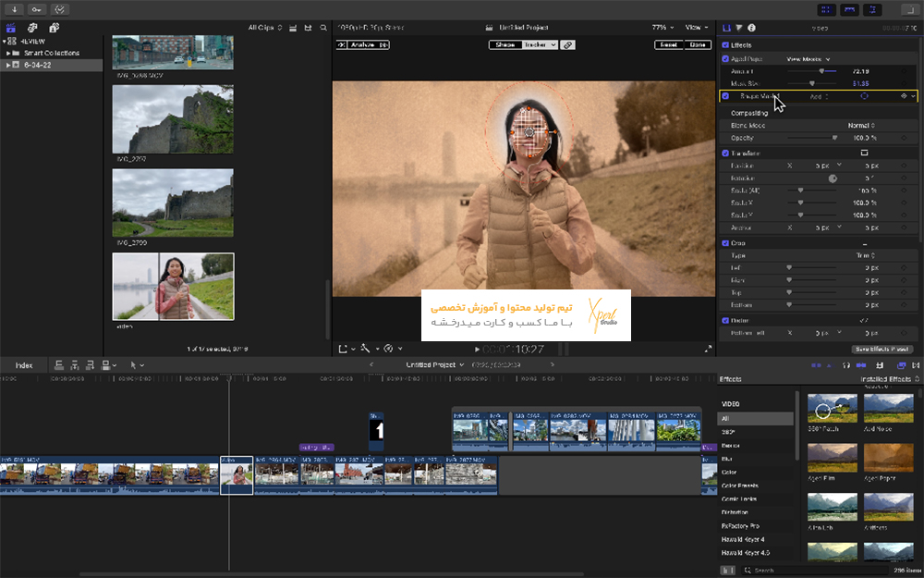
Task: Select the FxFactory Pro category
Action: point(740,526)
